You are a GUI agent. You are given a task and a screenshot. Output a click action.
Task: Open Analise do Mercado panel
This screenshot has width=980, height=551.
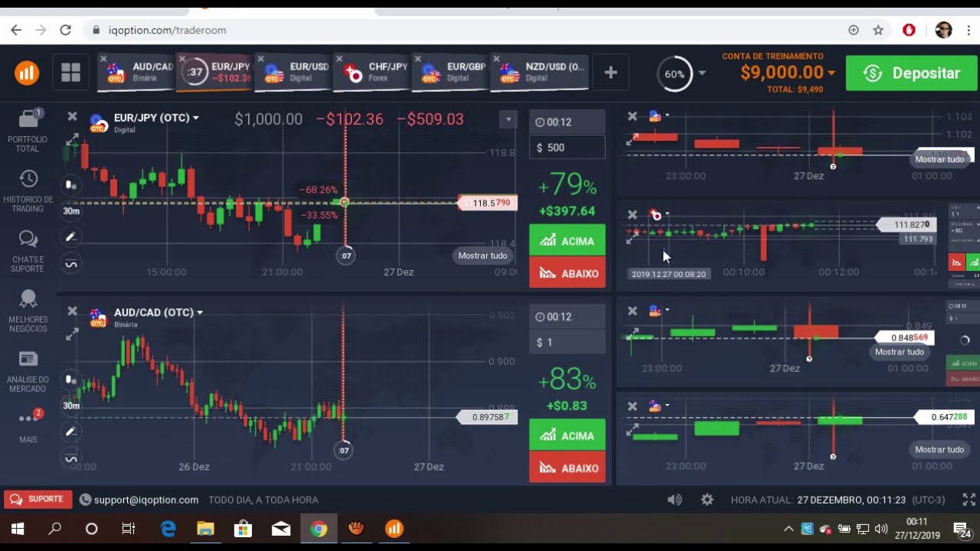click(x=28, y=371)
